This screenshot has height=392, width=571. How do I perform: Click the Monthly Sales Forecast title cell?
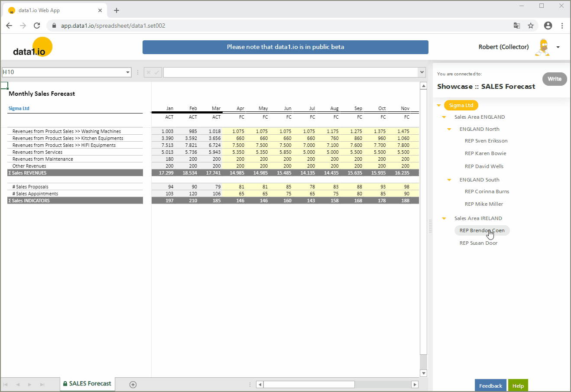(42, 94)
